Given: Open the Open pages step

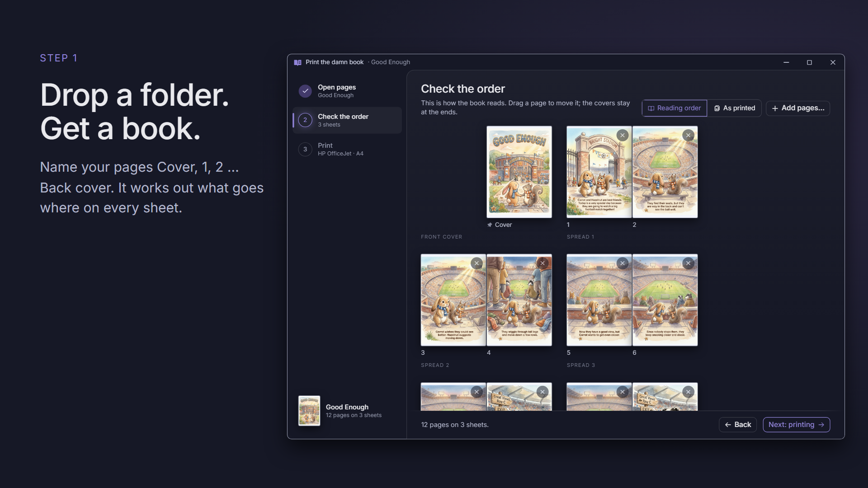Looking at the screenshot, I should tap(347, 91).
